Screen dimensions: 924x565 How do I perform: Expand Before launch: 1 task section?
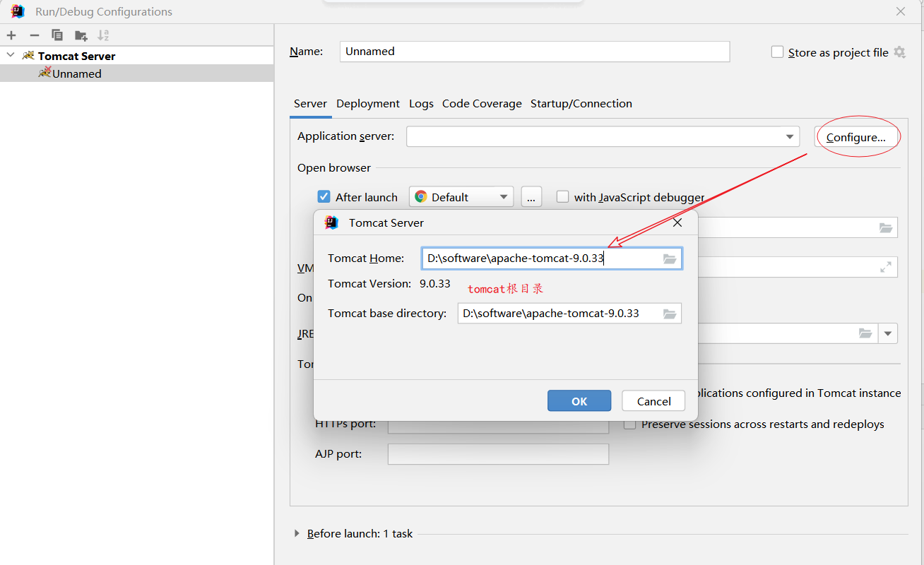click(x=297, y=534)
